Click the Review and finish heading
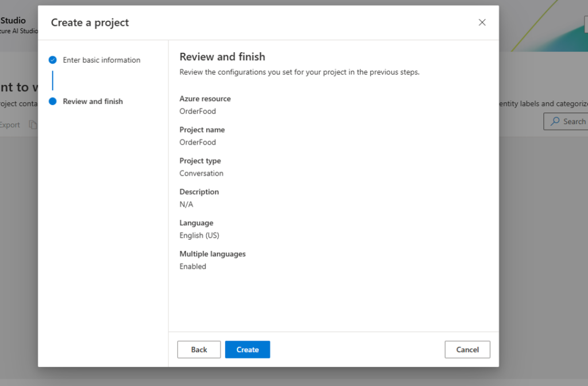The height and width of the screenshot is (386, 588). click(x=222, y=57)
